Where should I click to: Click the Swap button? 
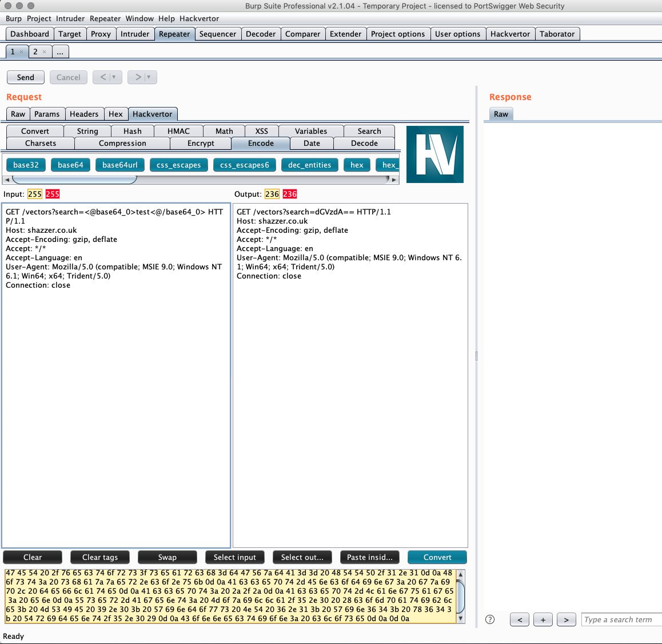167,558
